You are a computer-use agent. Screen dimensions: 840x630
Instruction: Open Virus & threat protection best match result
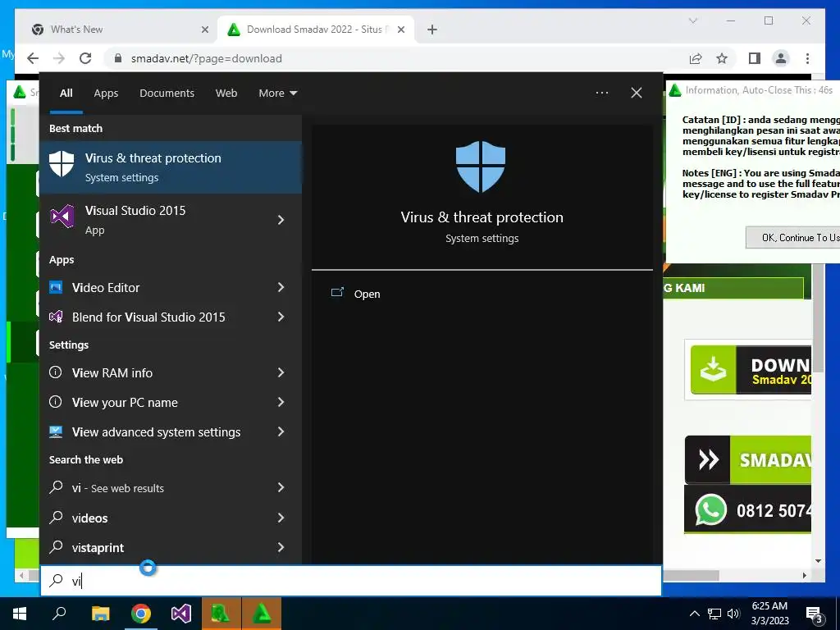171,167
